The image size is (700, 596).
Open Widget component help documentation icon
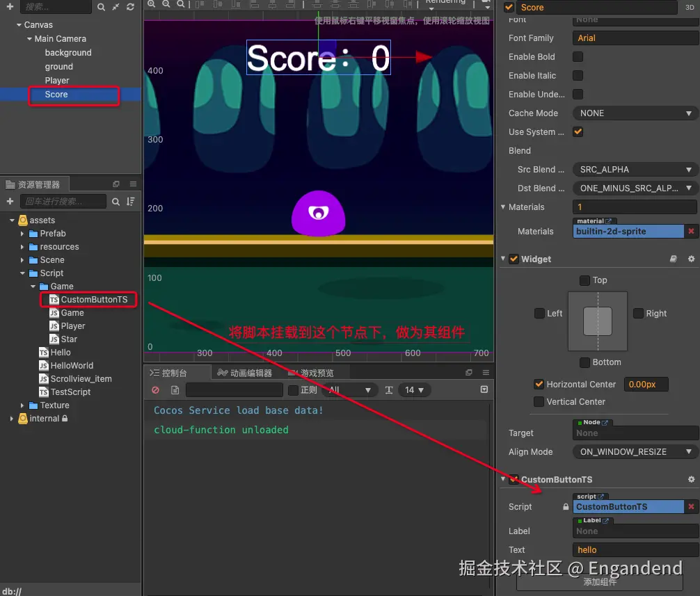[674, 259]
